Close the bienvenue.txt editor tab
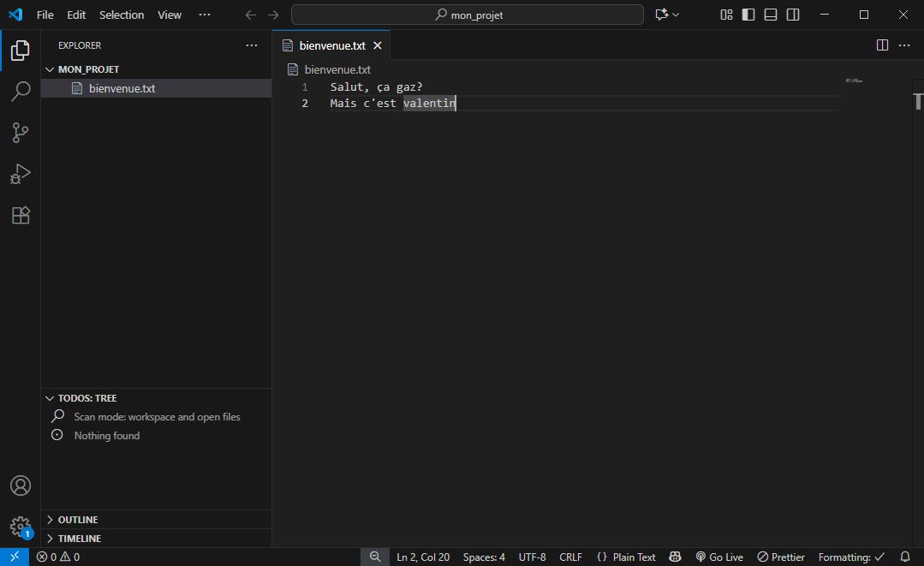Viewport: 924px width, 566px height. click(x=378, y=45)
